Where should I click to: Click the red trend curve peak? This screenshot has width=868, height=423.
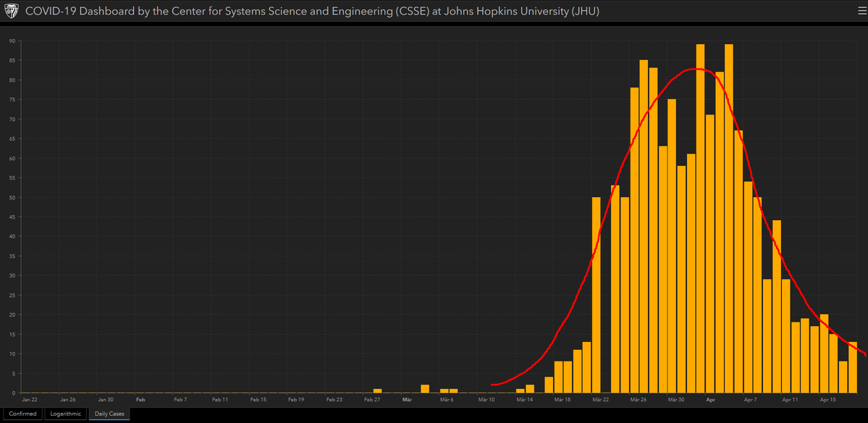pyautogui.click(x=697, y=70)
